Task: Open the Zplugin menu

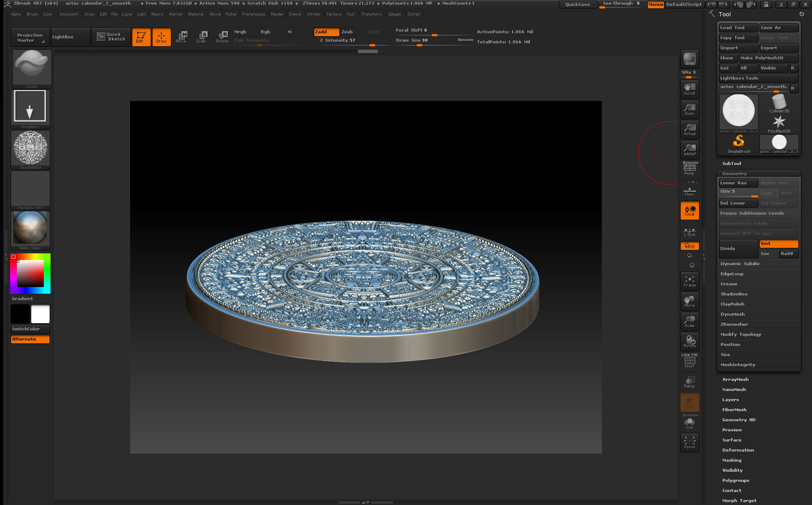Action: (395, 14)
